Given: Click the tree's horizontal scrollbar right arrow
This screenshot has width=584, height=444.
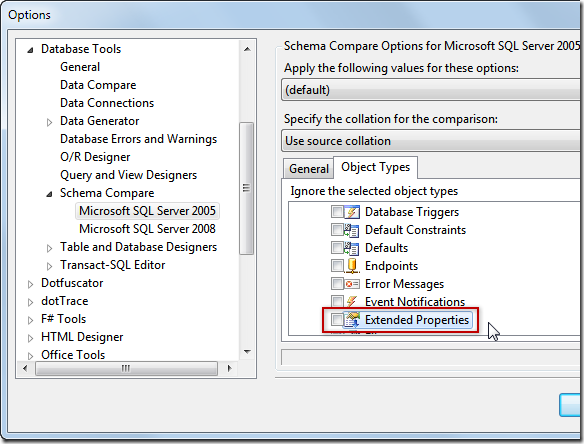Looking at the screenshot, I should [229, 368].
